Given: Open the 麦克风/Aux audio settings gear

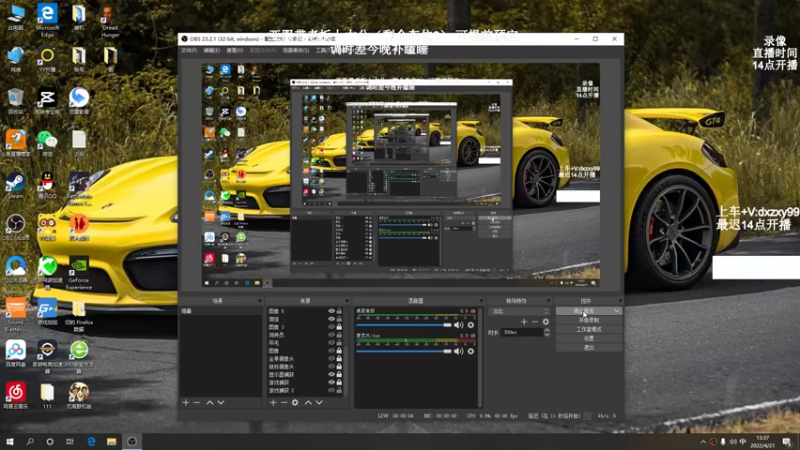Looking at the screenshot, I should 471,351.
